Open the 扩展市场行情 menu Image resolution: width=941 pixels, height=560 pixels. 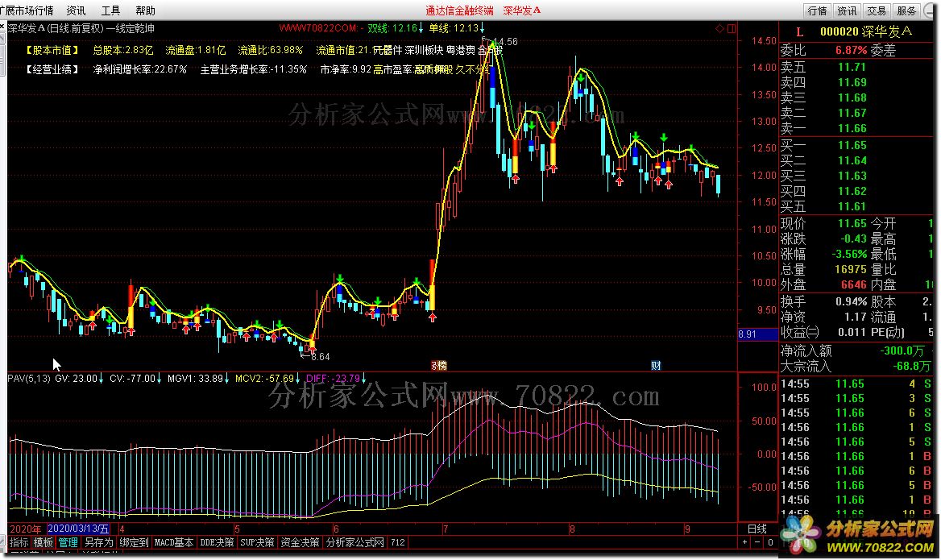coord(27,10)
